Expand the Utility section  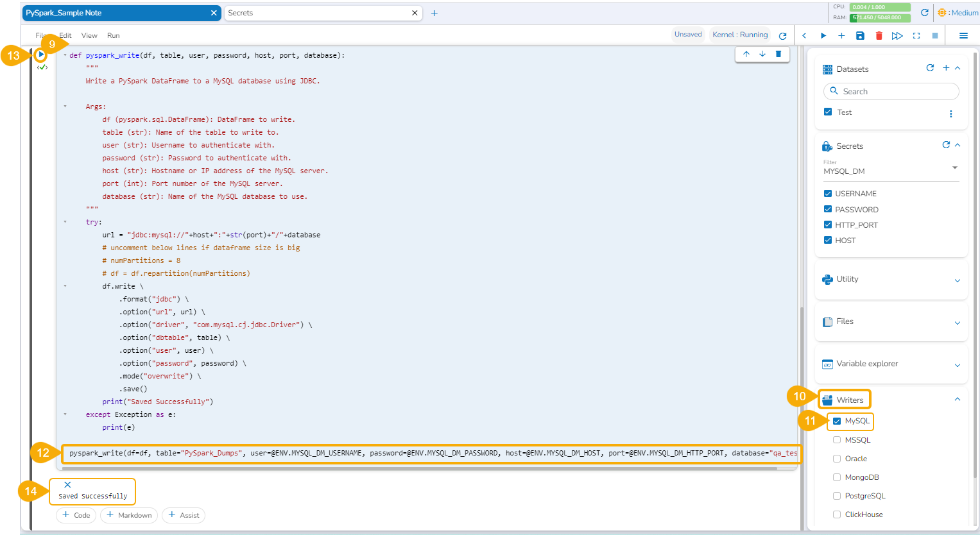pyautogui.click(x=957, y=280)
